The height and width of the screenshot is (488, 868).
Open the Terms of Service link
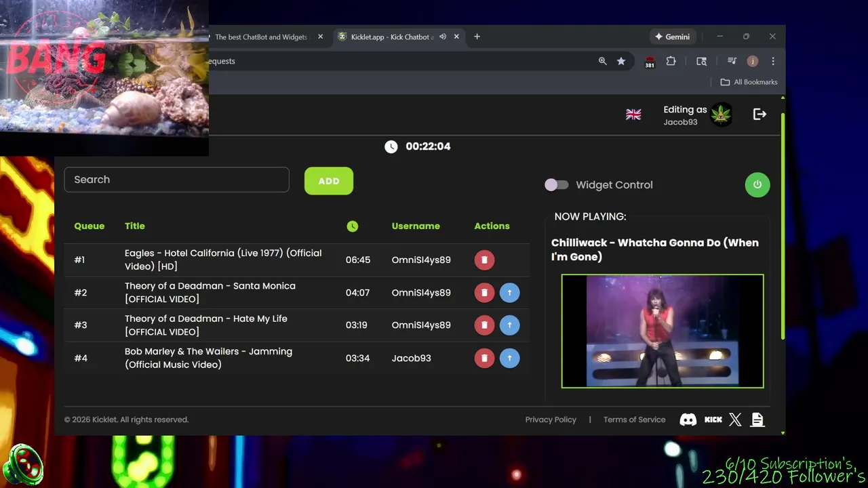(x=635, y=420)
